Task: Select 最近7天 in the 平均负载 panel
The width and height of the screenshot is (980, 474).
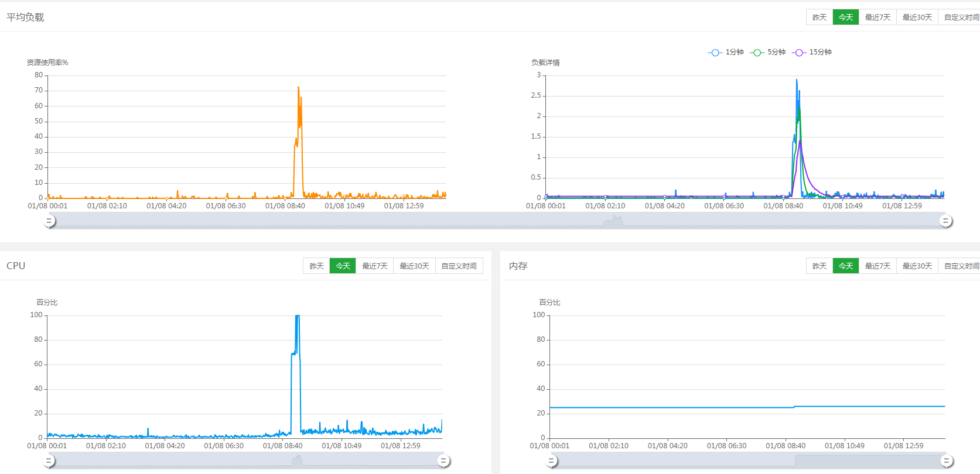Action: 877,18
